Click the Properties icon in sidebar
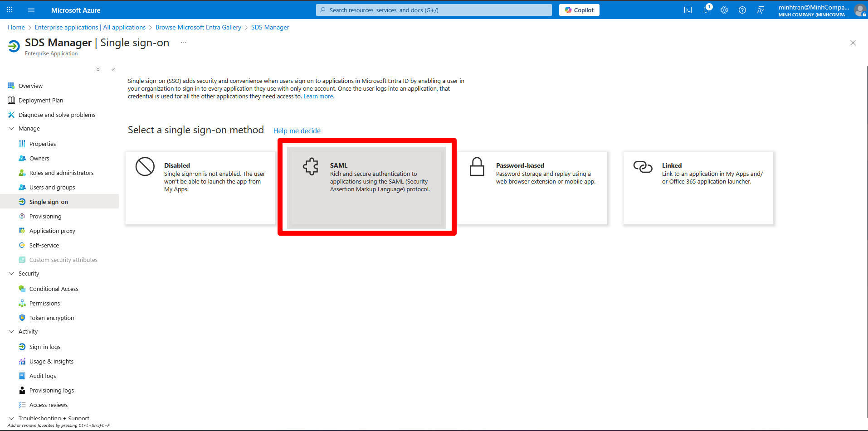The image size is (868, 431). coord(22,144)
